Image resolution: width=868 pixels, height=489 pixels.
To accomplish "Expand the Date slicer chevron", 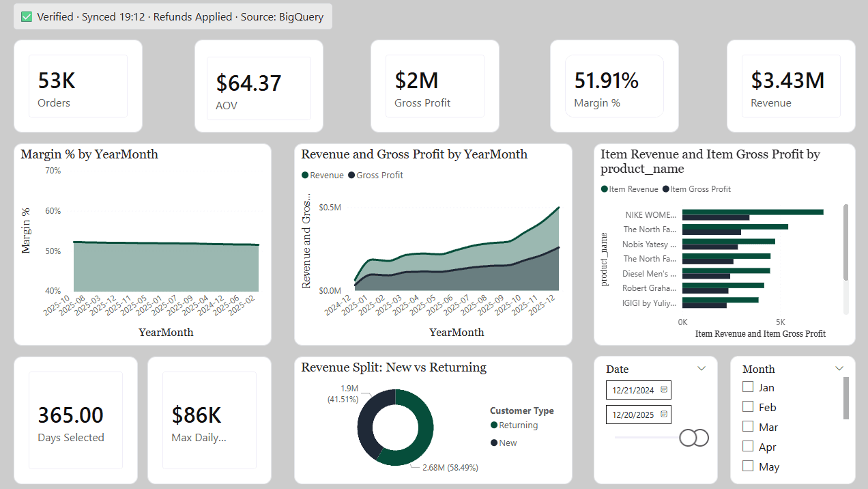I will 701,369.
